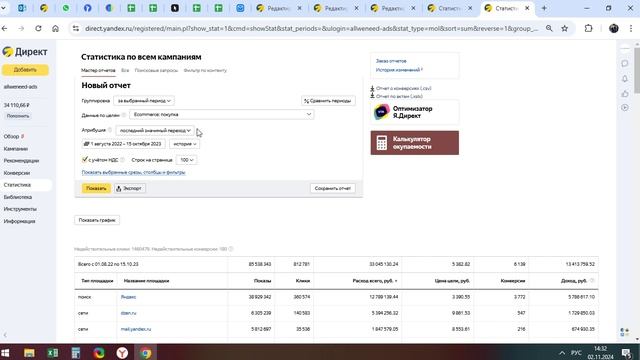Screen dimensions: 640x360
Task: Click the help icon next to Данные по целям
Action: pyautogui.click(x=124, y=115)
